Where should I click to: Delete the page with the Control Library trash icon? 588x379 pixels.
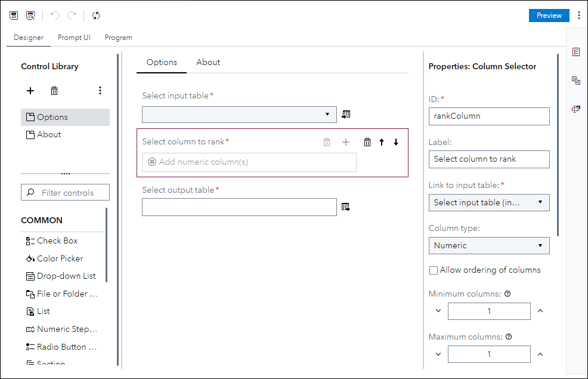(54, 91)
